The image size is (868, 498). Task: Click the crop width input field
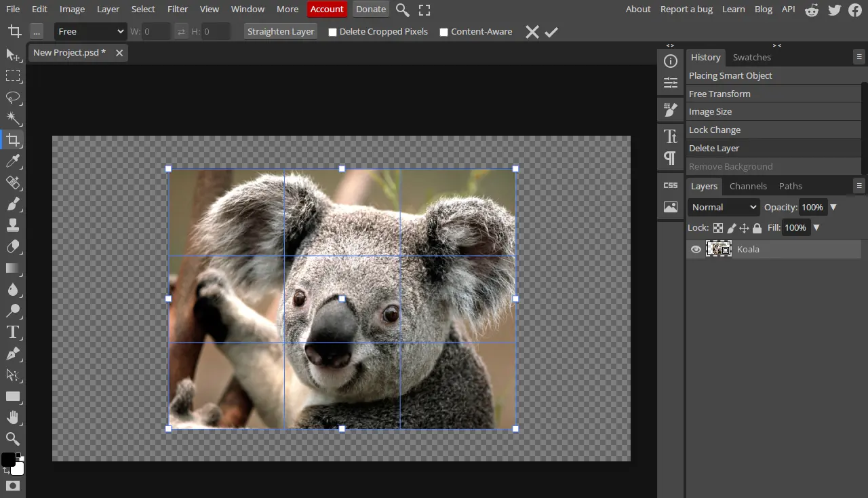[155, 32]
